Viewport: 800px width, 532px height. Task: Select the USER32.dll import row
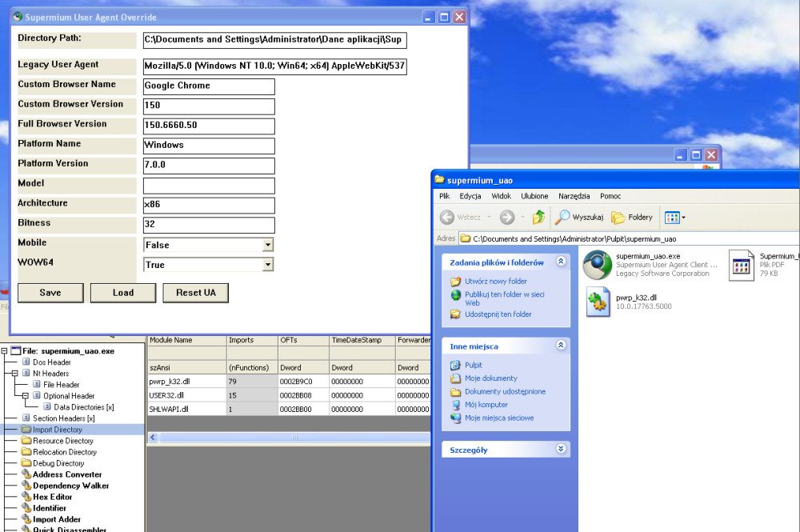click(289, 395)
